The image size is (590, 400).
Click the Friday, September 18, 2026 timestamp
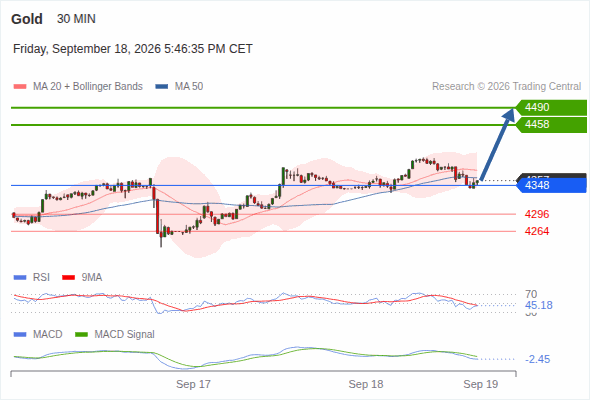click(x=133, y=49)
